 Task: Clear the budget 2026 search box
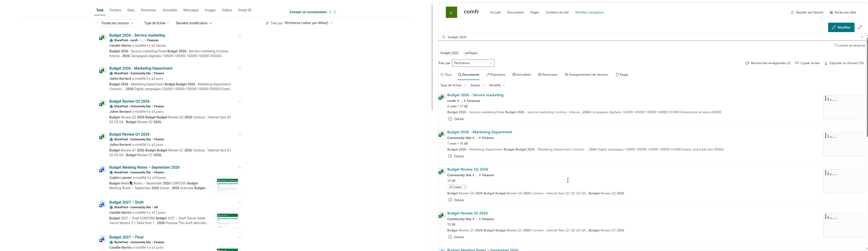click(x=862, y=37)
